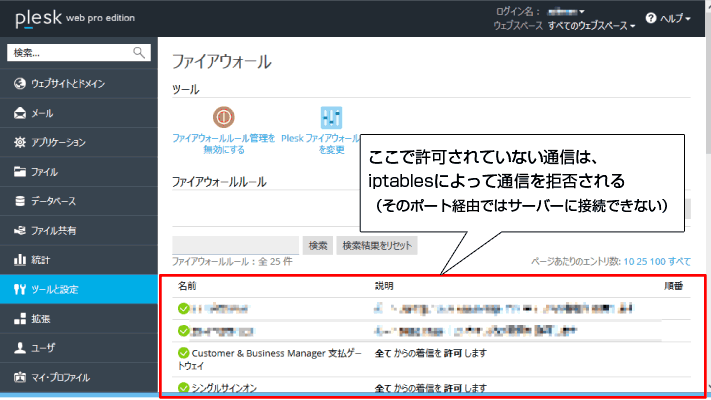
Task: Click the gear icon for アプリケーション
Action: pyautogui.click(x=19, y=142)
